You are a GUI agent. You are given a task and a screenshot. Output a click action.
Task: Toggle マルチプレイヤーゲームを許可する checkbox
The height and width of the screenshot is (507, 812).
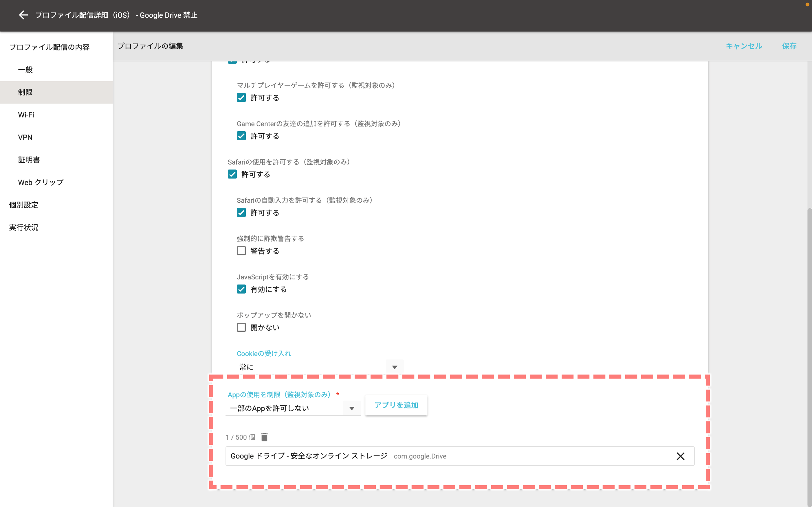coord(241,97)
